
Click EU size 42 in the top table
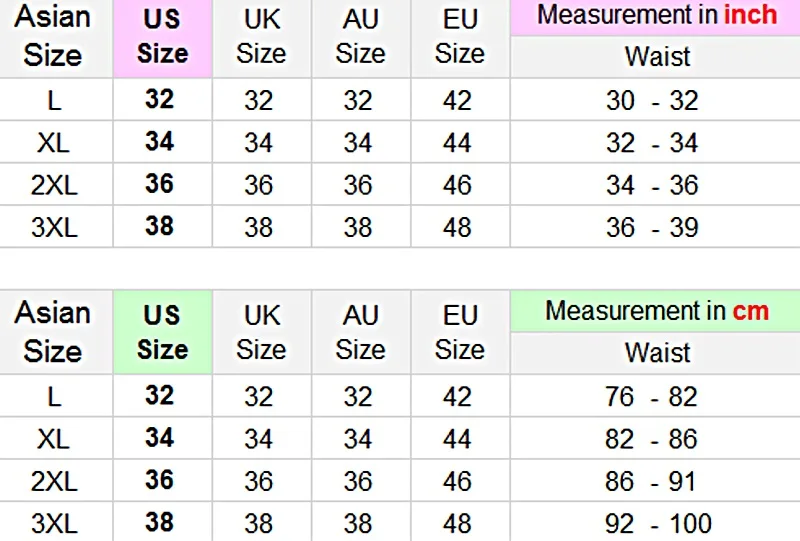click(x=457, y=100)
